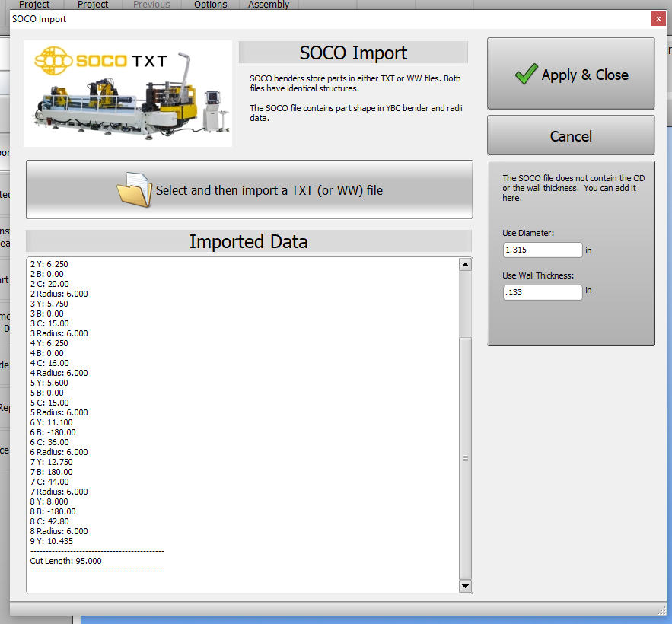672x624 pixels.
Task: Click the '7 C: 44.00' line
Action: (49, 482)
